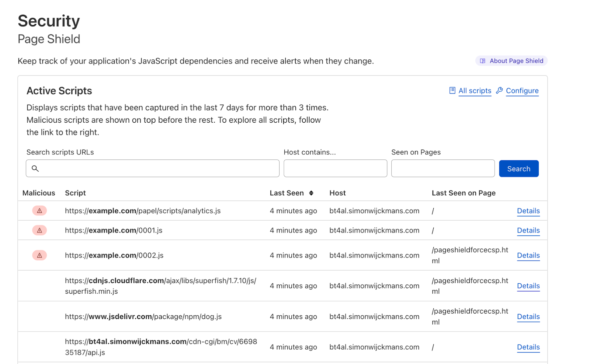This screenshot has width=590, height=364.
Task: Select the https://example.com/0001.js URL
Action: pyautogui.click(x=114, y=230)
